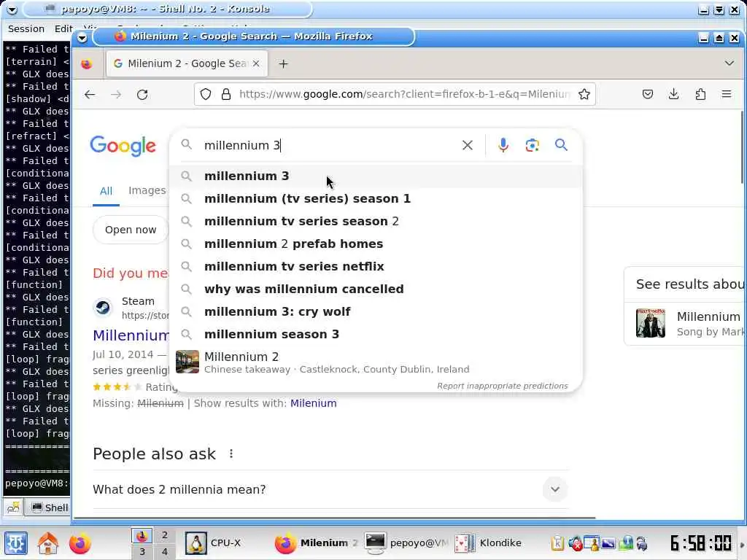Open the Firefox window menu arrow

[x=82, y=38]
